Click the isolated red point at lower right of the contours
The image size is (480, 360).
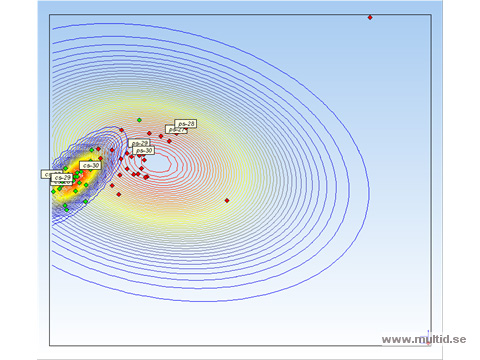(x=227, y=200)
